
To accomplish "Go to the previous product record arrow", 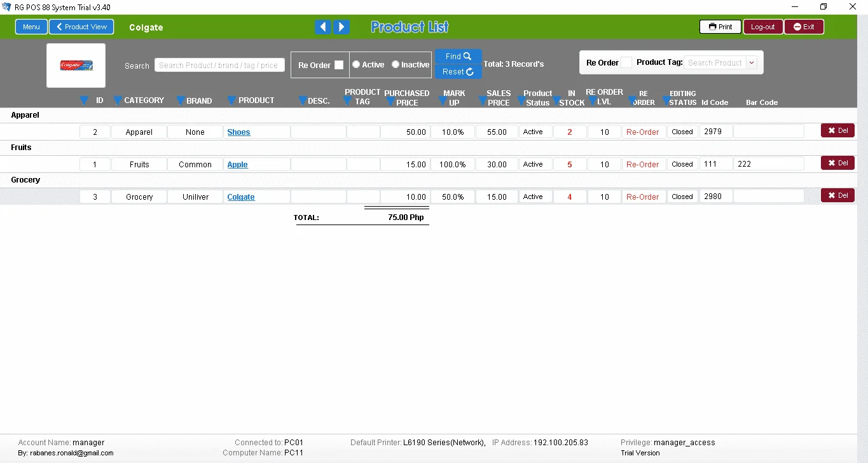I will (x=322, y=27).
